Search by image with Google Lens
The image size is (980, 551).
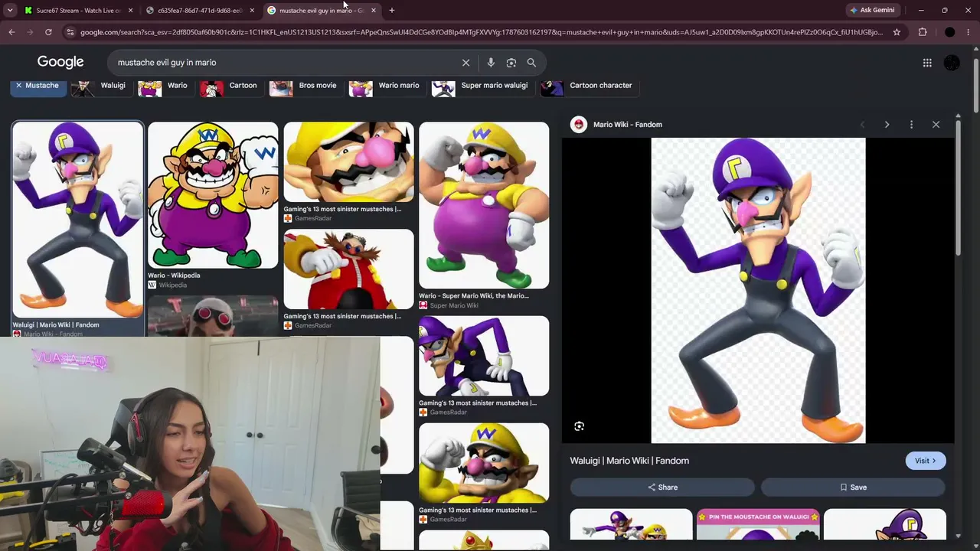click(x=511, y=63)
